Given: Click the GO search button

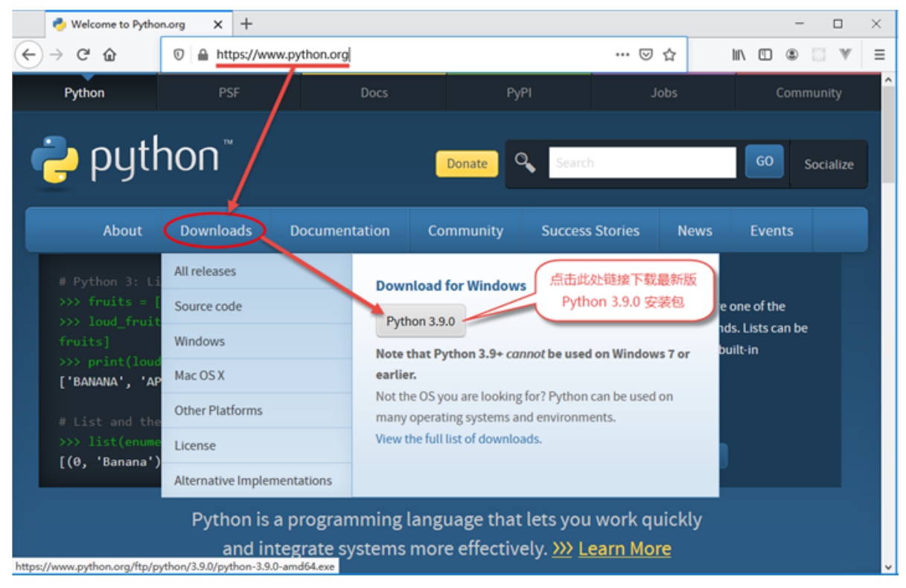Looking at the screenshot, I should pos(765,161).
